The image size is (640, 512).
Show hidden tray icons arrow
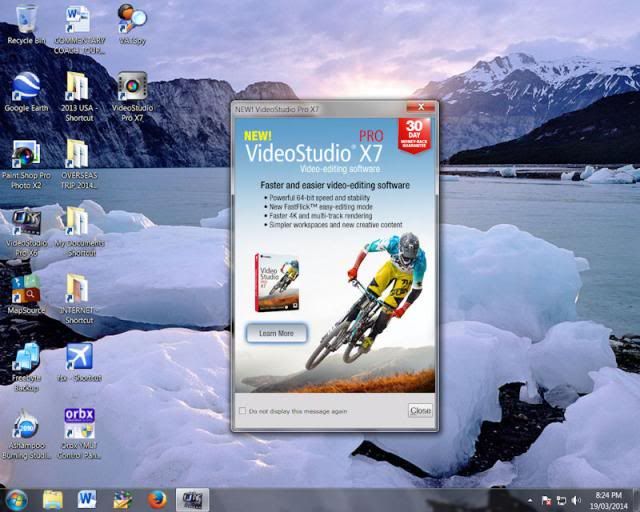[530, 501]
